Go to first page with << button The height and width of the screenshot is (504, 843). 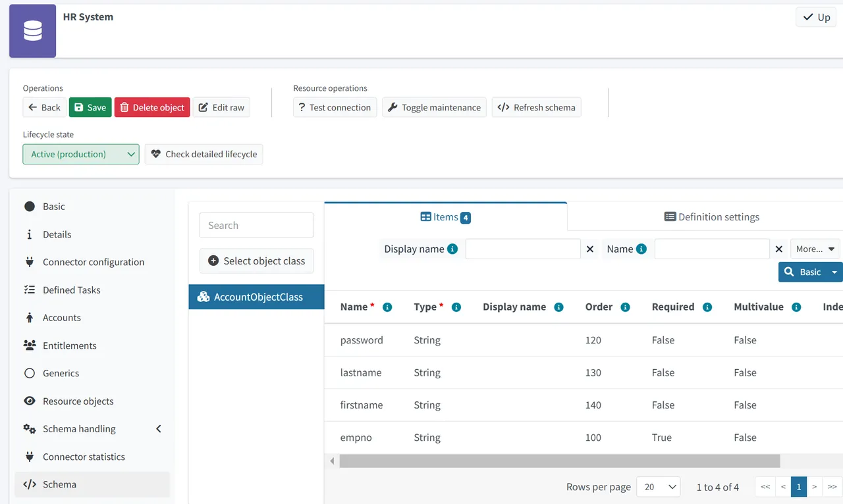pos(765,487)
